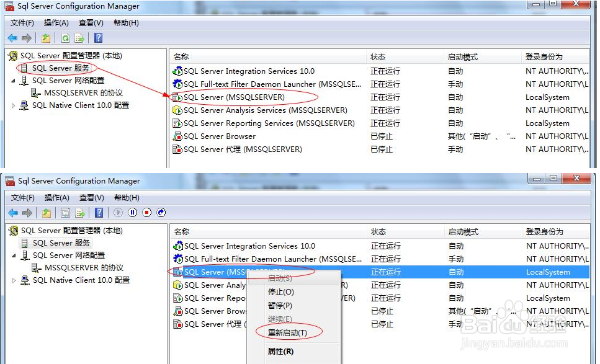Select SQL Server 代理 row in the lower window
Viewport: 600px width, 364px height.
tap(380, 324)
